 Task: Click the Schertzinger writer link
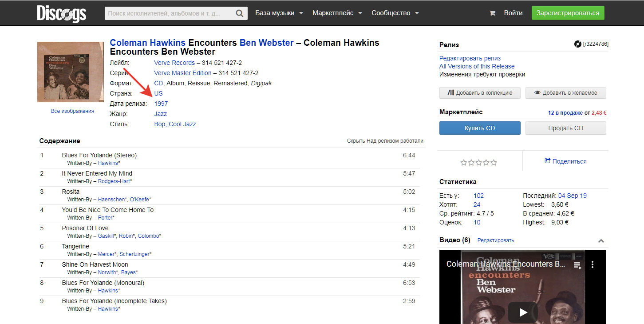pyautogui.click(x=134, y=254)
